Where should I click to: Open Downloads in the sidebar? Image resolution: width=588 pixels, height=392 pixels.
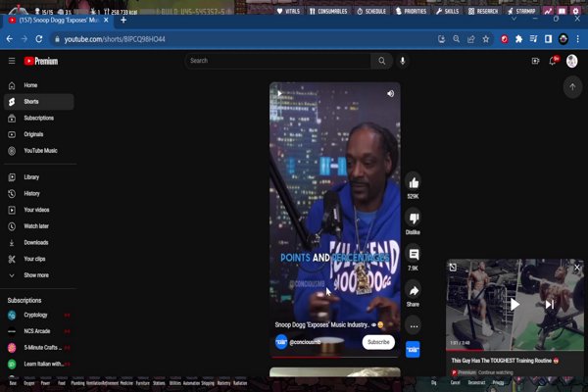click(x=38, y=243)
